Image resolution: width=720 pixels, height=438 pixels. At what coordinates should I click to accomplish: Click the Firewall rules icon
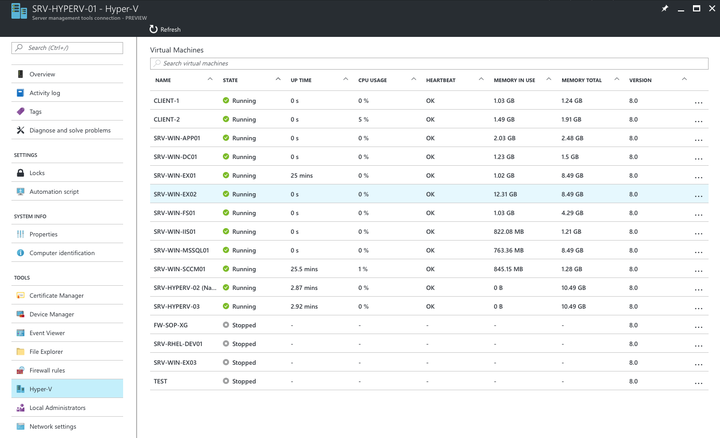[x=20, y=371]
